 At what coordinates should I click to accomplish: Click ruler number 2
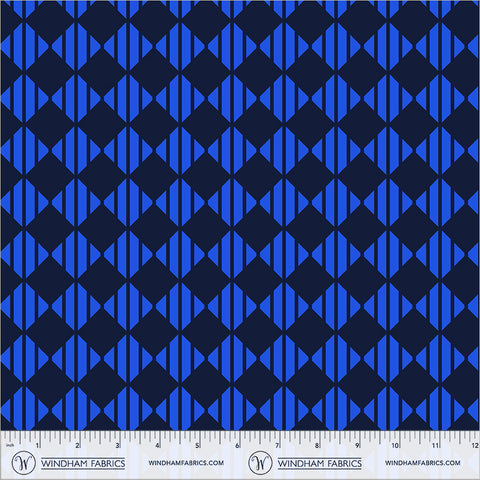pos(78,446)
